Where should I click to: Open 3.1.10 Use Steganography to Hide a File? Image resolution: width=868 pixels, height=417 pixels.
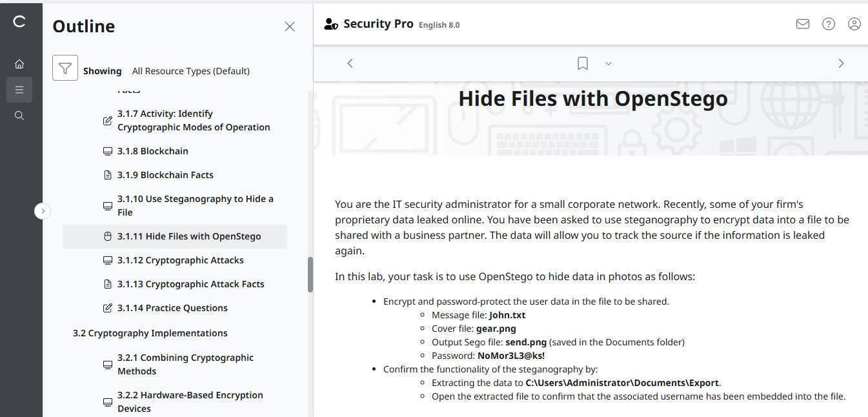pyautogui.click(x=195, y=205)
